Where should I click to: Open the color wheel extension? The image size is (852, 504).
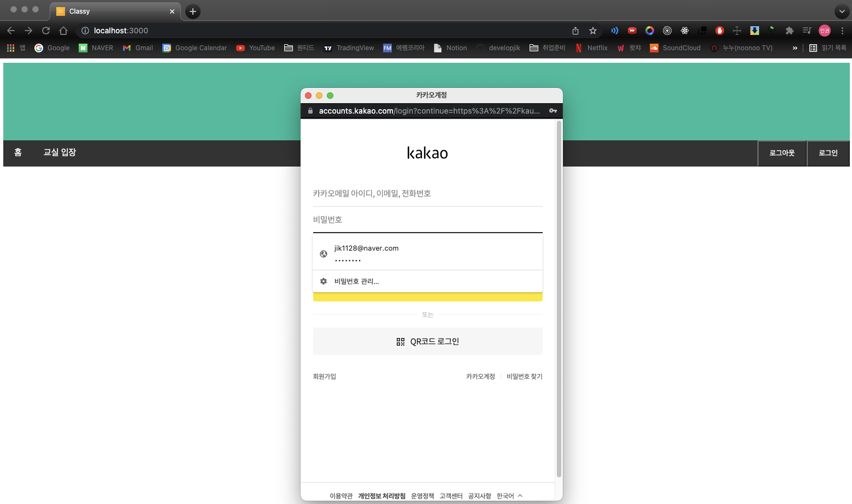pos(650,31)
